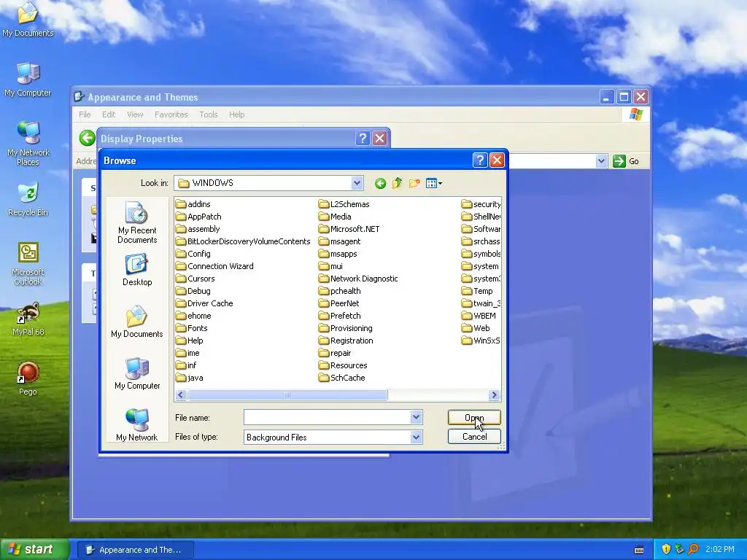Select the Resources folder
Viewport: 747px width, 560px height.
[x=343, y=365]
